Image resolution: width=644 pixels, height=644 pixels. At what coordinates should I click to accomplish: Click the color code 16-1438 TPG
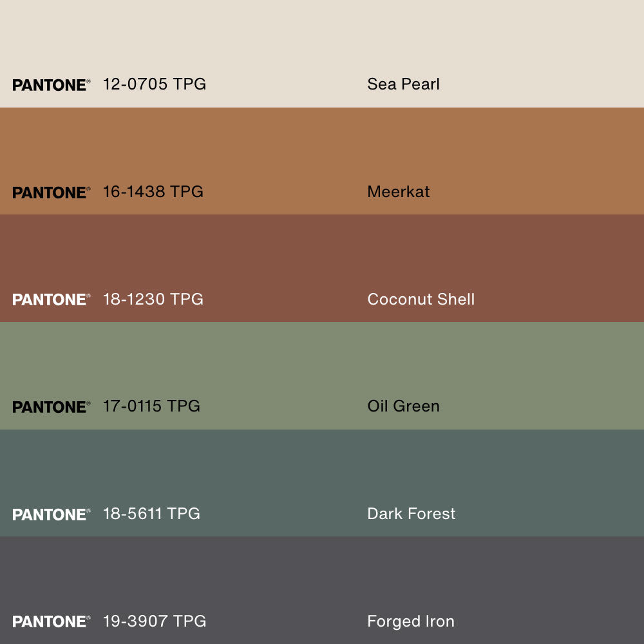click(x=153, y=192)
